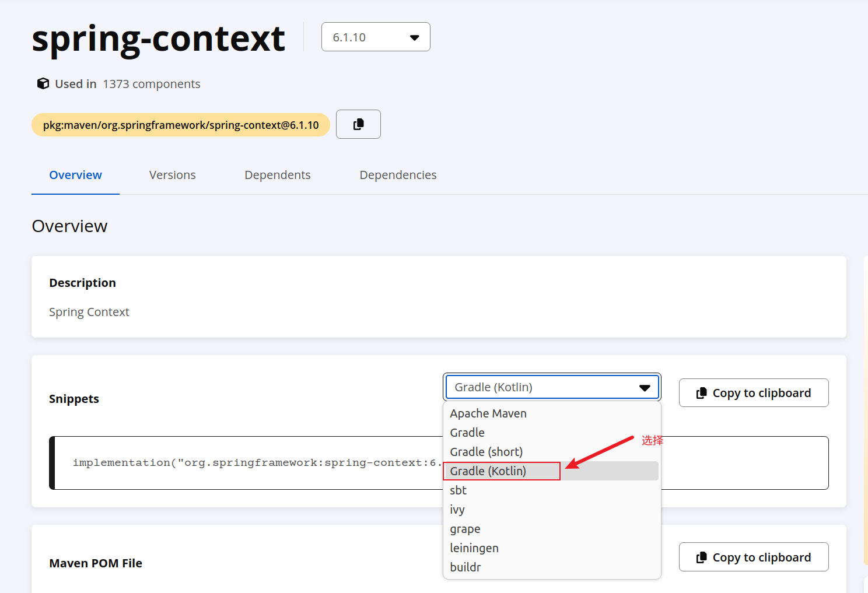Expand the Gradle (Kotlin) snippet format dropdown
Image resolution: width=868 pixels, height=593 pixels.
click(x=552, y=387)
